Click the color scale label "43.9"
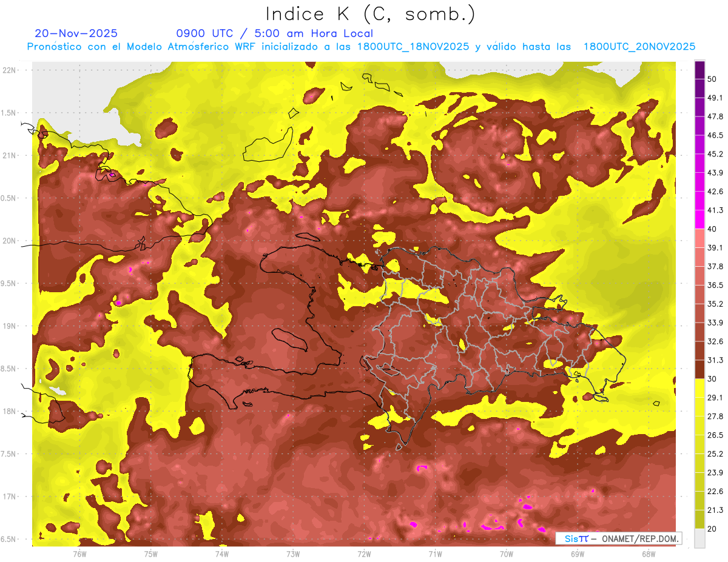Screen dimensions: 728x562 point(715,173)
